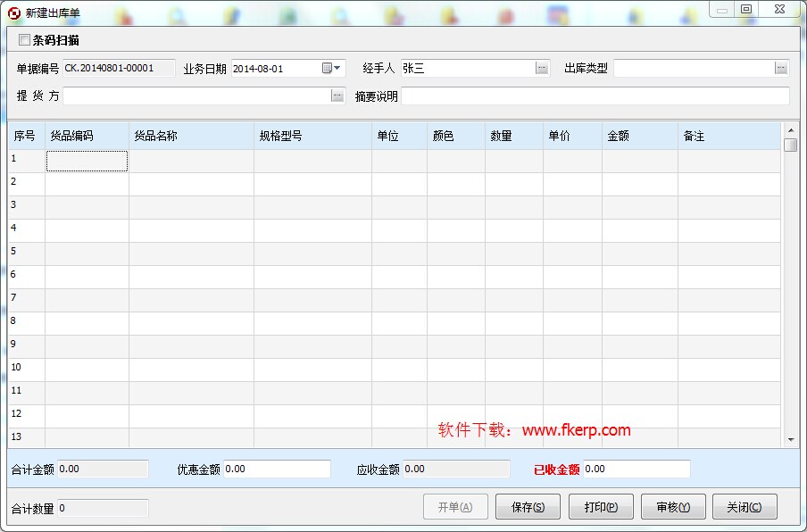
Task: Close the window using the title bar X
Action: click(x=779, y=9)
